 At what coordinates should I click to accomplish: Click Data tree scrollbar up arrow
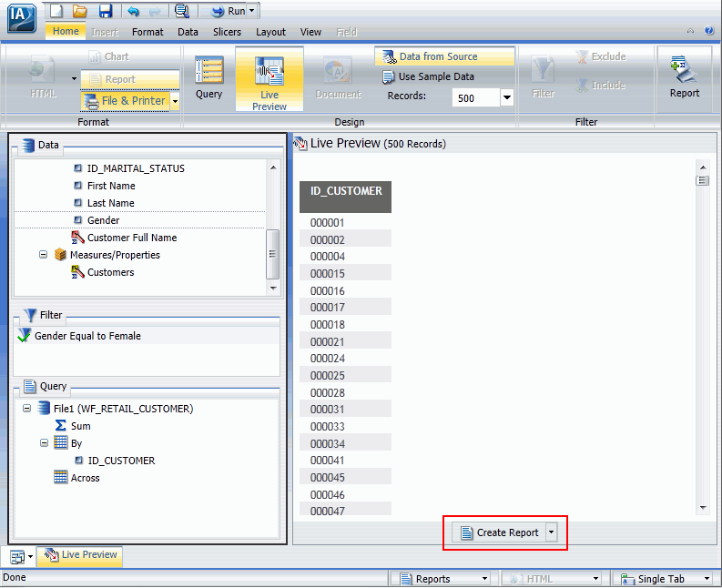(273, 167)
